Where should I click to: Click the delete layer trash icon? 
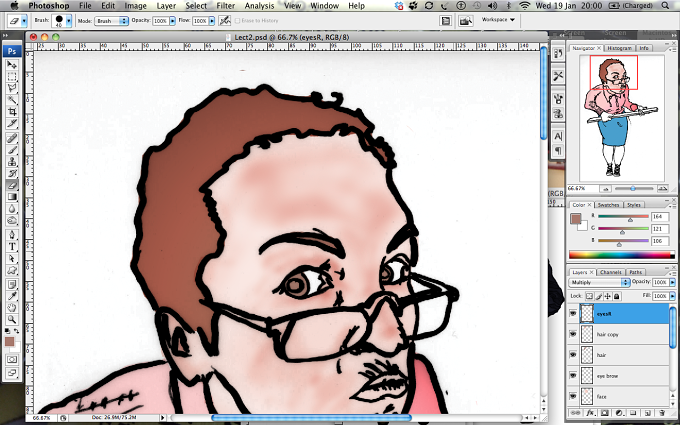[x=662, y=413]
